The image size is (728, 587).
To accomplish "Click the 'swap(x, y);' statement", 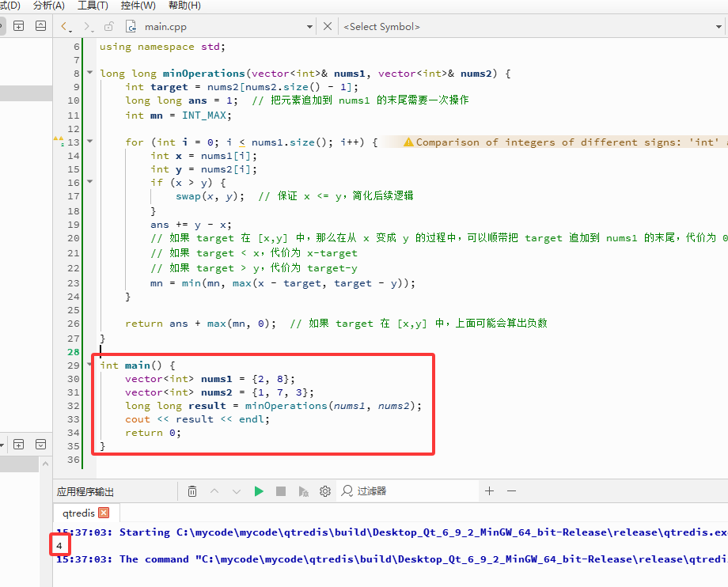I will tap(210, 196).
